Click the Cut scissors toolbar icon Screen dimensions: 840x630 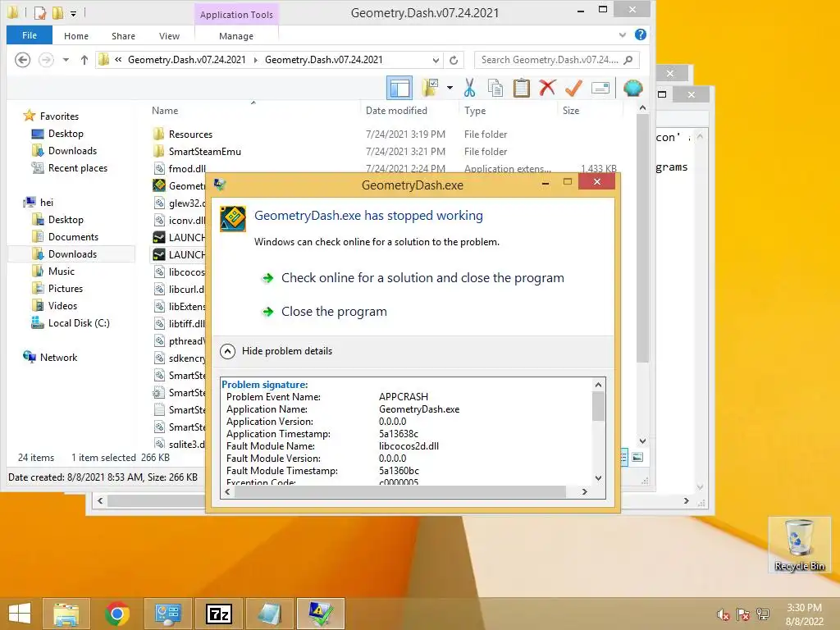[x=470, y=88]
